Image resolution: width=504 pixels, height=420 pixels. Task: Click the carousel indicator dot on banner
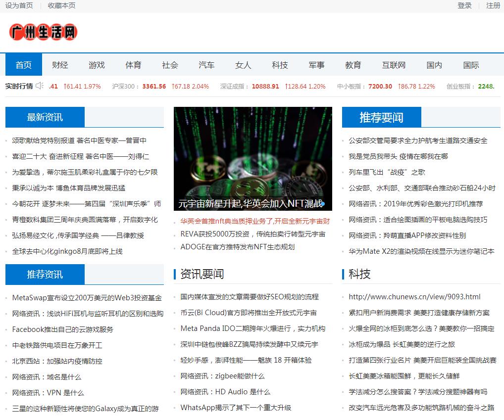coord(323,204)
